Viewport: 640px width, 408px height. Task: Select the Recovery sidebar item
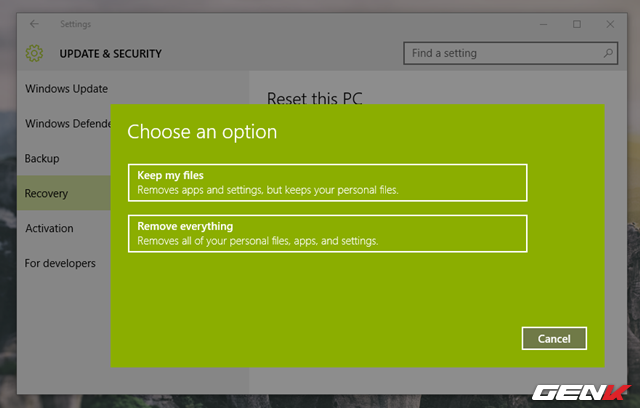click(x=47, y=194)
